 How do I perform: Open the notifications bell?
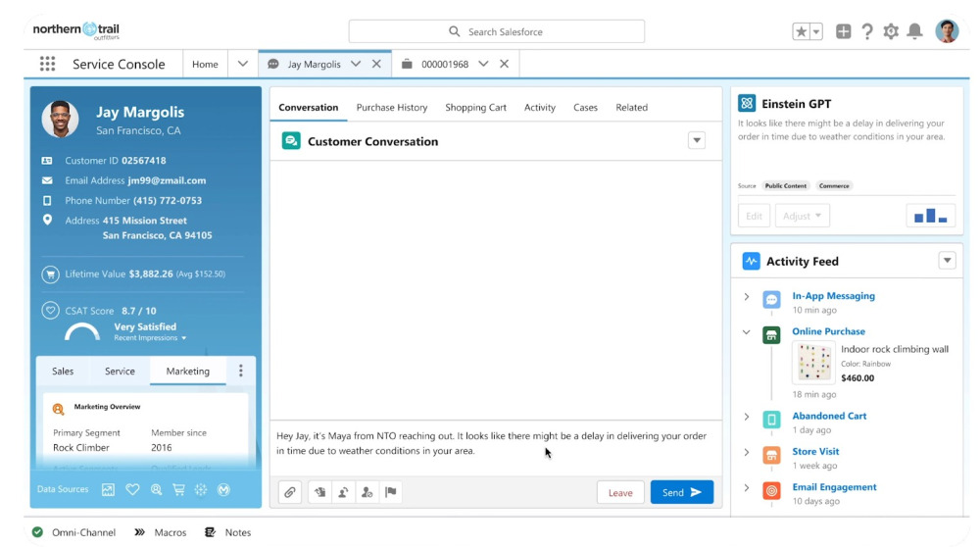tap(914, 31)
